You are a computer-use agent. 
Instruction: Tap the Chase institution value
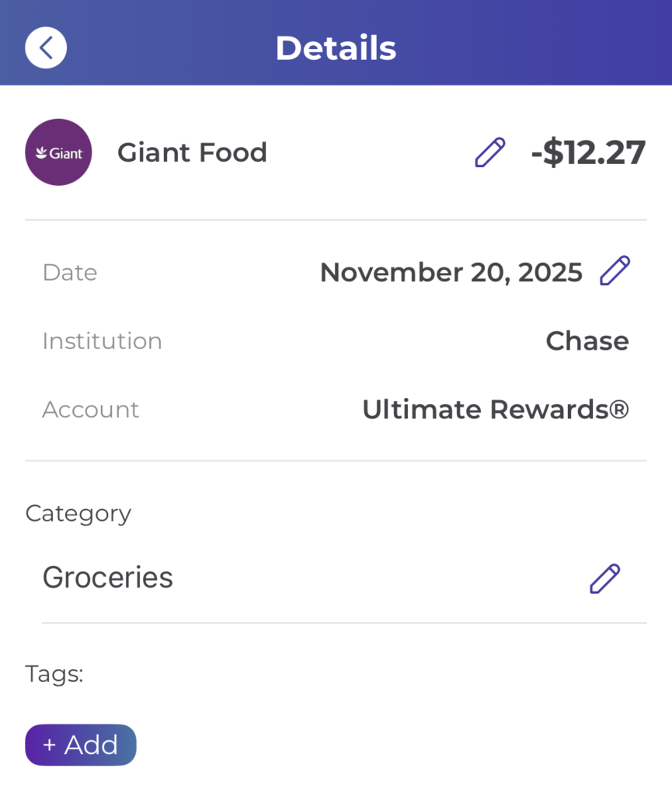(587, 340)
